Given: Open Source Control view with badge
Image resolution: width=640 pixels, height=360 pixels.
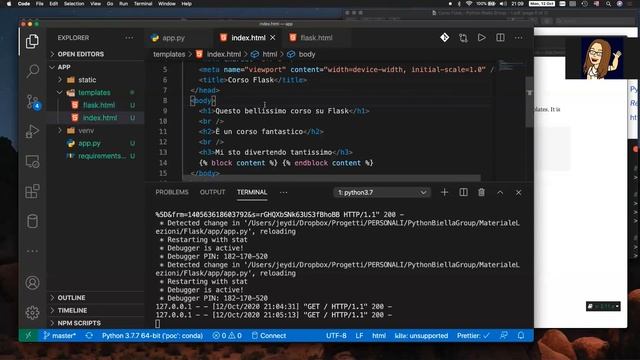Looking at the screenshot, I should (x=33, y=102).
